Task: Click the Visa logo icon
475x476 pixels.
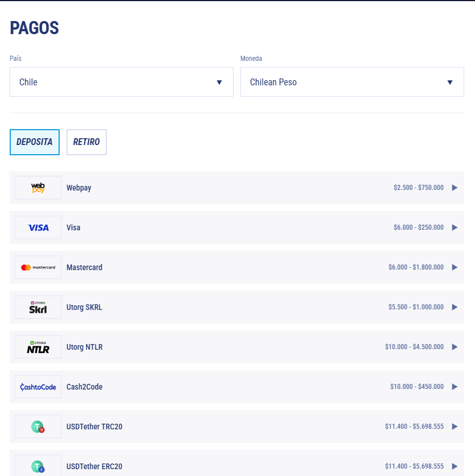Action: [38, 227]
